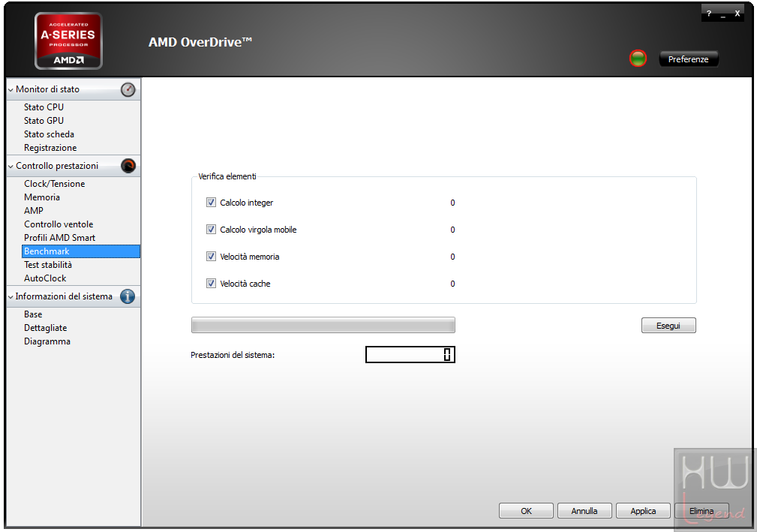This screenshot has height=532, width=757.
Task: Select Profili AMD Smart
Action: coord(60,238)
